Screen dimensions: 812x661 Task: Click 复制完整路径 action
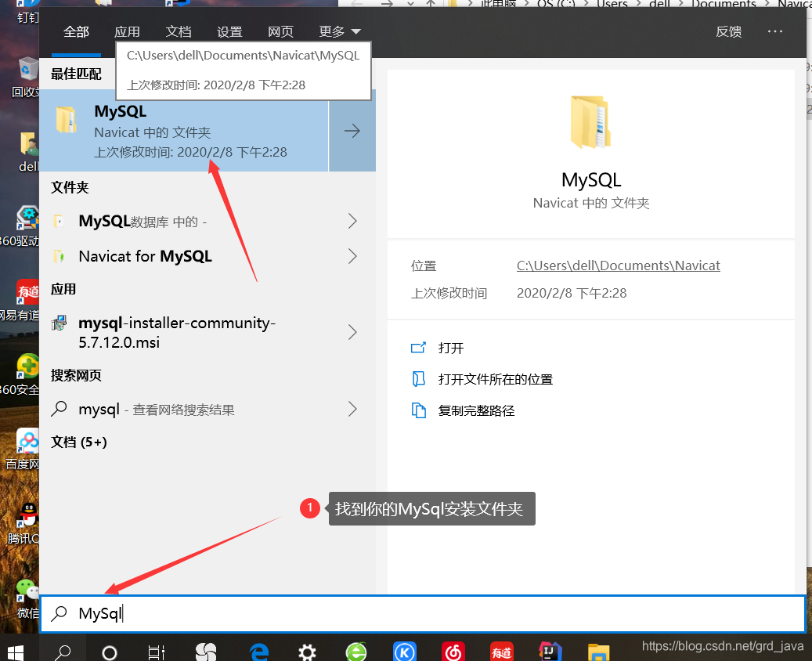[476, 411]
